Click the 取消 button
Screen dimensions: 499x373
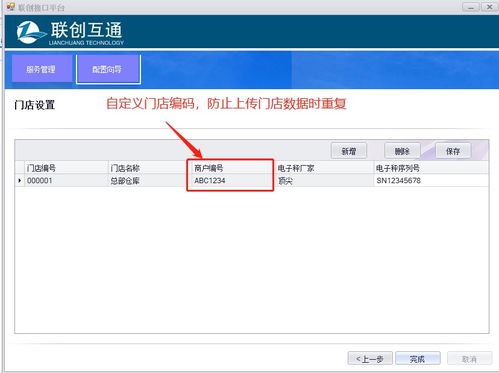coord(469,359)
